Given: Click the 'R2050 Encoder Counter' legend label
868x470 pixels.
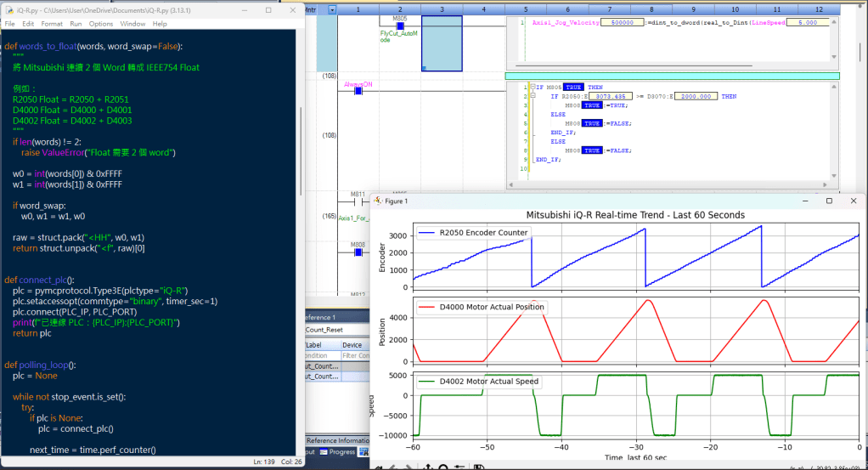Looking at the screenshot, I should [483, 233].
